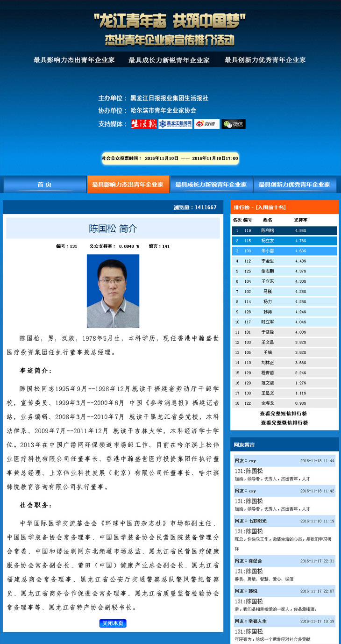341x644 pixels.
Task: Click the 排行榜 panel header
Action: point(284,207)
